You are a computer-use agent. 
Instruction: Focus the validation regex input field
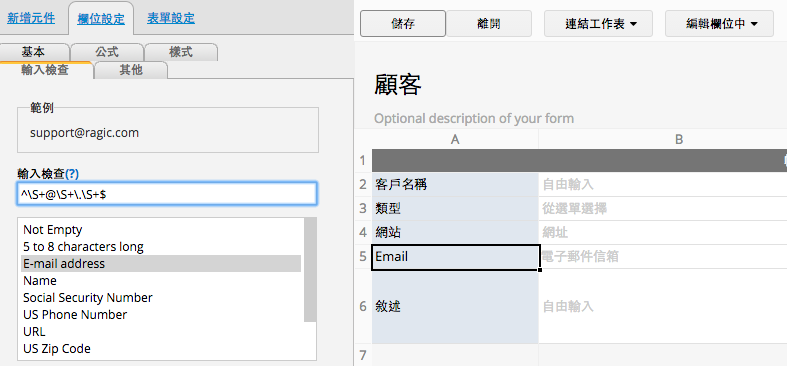tap(167, 194)
